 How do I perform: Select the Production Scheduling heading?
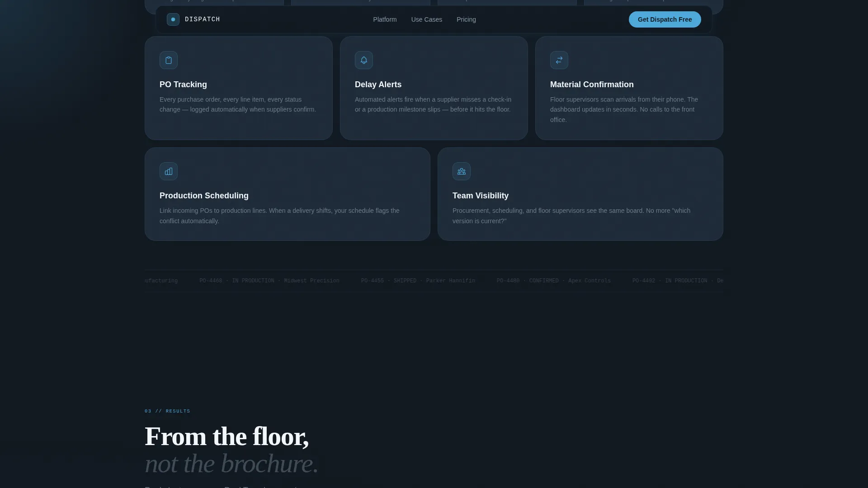coord(204,196)
